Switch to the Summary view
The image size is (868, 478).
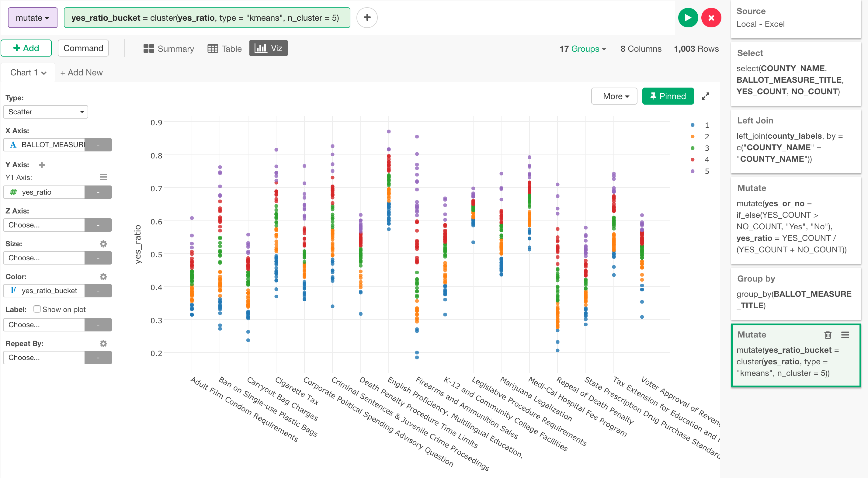point(168,49)
